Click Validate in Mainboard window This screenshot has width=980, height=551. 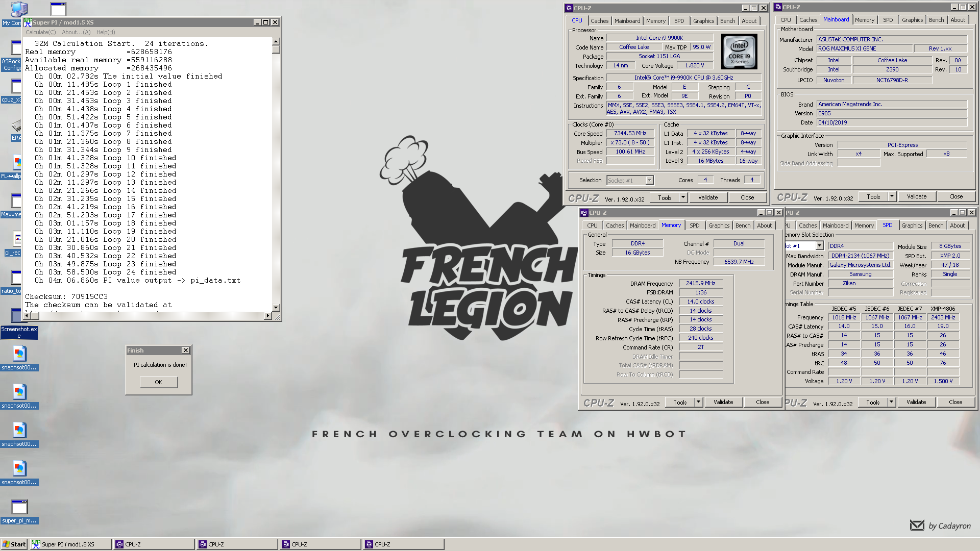click(917, 196)
